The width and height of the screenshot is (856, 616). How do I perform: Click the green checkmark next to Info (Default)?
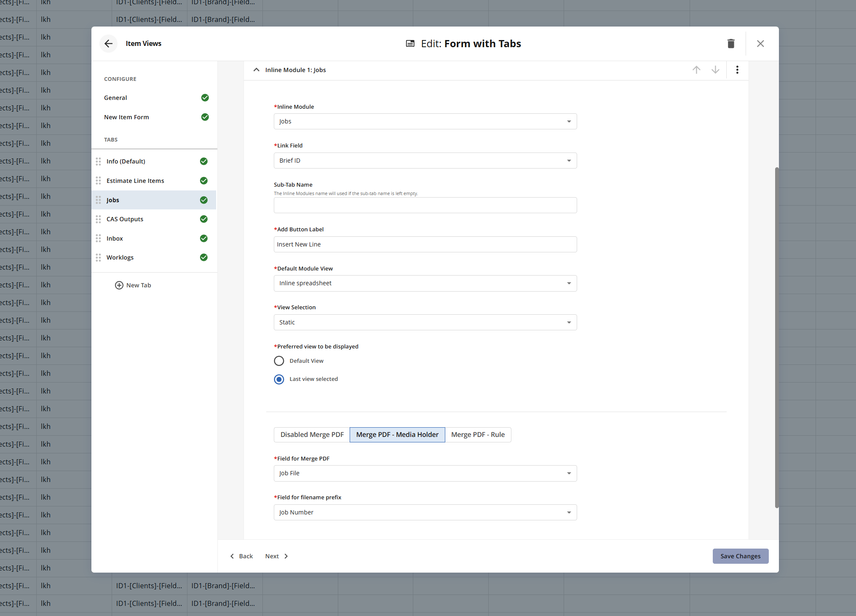pos(204,161)
